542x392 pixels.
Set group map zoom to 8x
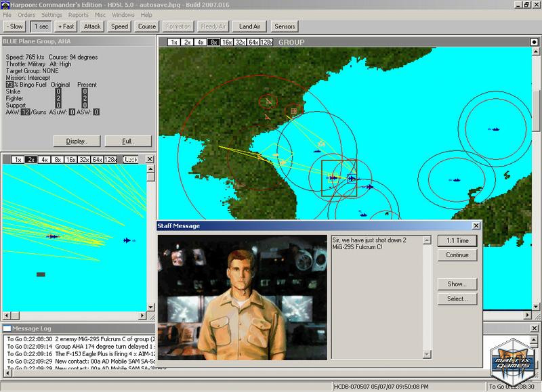click(x=213, y=42)
